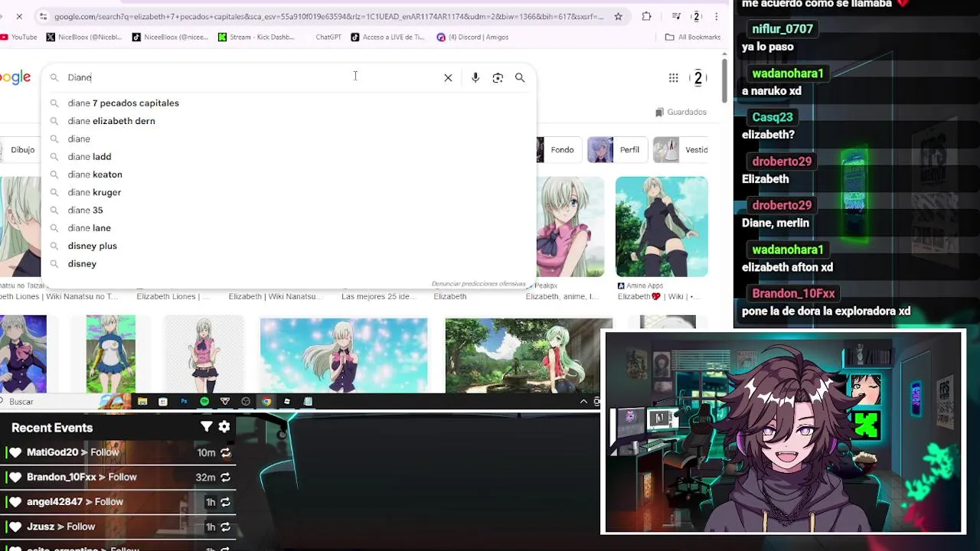
Task: Select the Vestido filter chip
Action: [681, 150]
